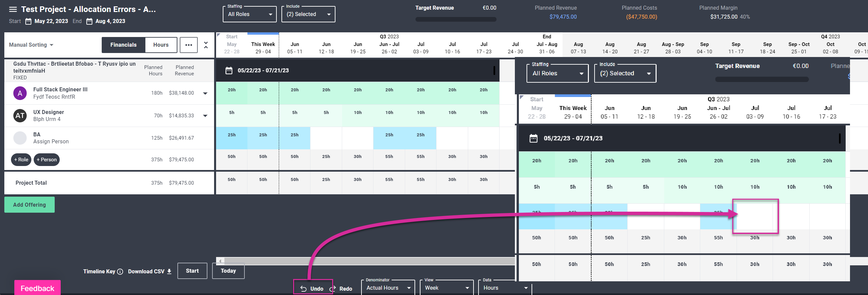Viewport: 868px width, 295px height.
Task: Click Planned Margin $31,725.00 value
Action: [x=724, y=17]
